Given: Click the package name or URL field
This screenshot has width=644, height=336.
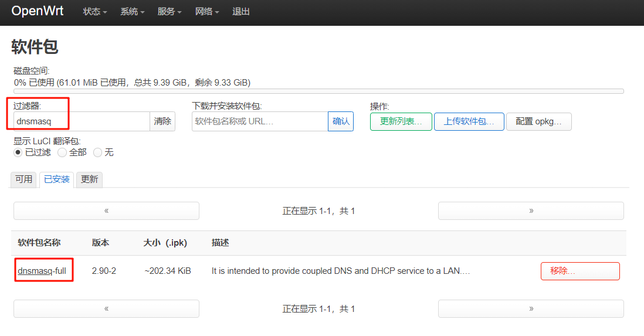Looking at the screenshot, I should (259, 121).
